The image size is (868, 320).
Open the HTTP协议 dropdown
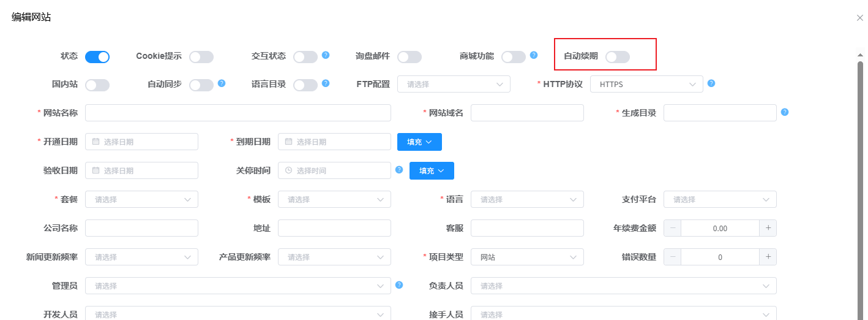(646, 84)
